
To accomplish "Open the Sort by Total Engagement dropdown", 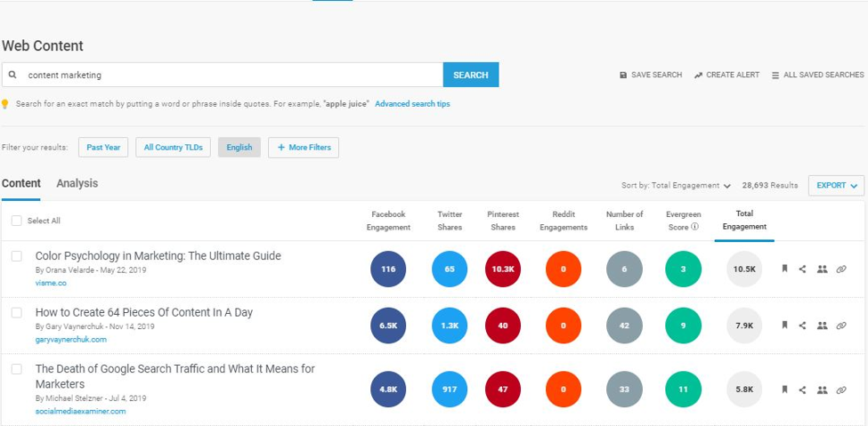I will 677,186.
